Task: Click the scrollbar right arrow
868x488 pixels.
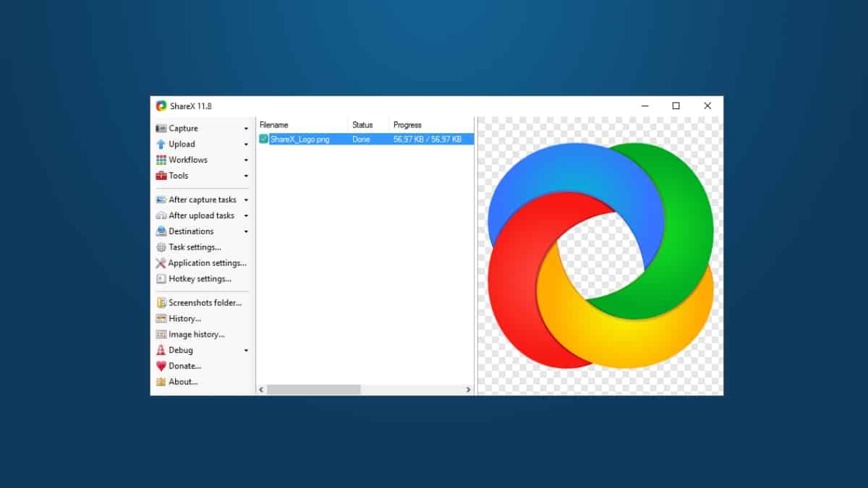Action: (469, 390)
